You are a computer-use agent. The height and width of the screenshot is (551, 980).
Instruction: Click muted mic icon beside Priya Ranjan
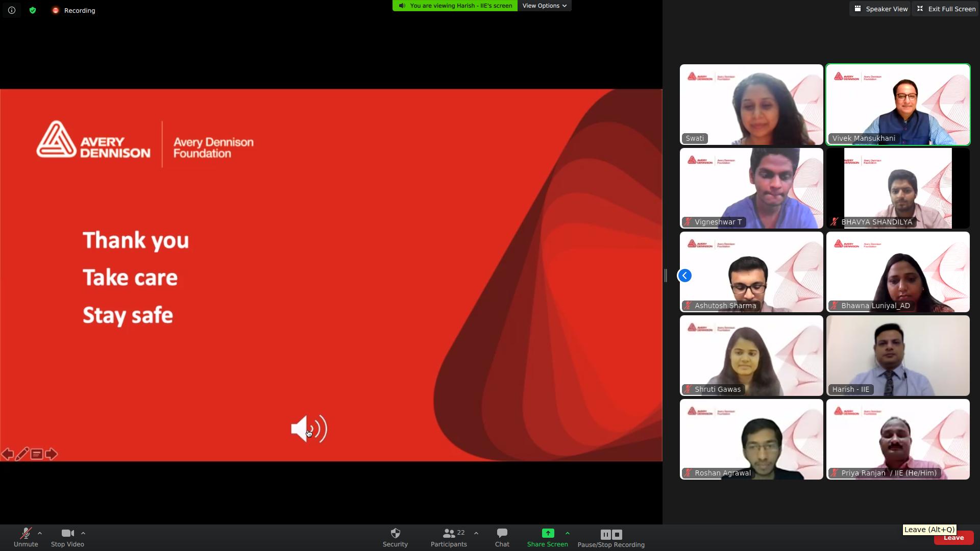point(835,473)
